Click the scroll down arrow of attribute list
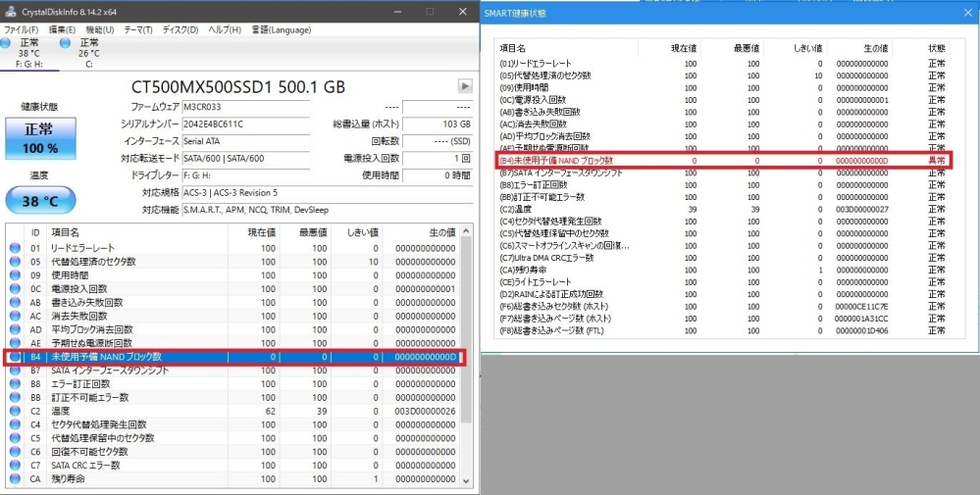Viewport: 980px width, 495px height. (x=466, y=480)
